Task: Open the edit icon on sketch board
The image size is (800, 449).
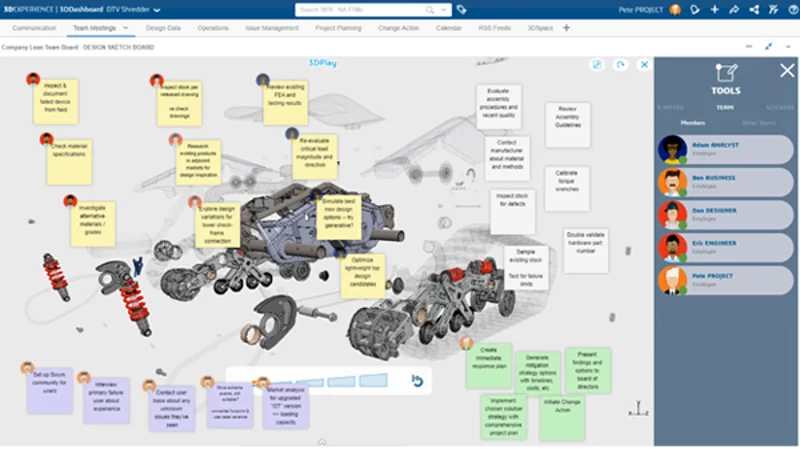Action: 597,65
